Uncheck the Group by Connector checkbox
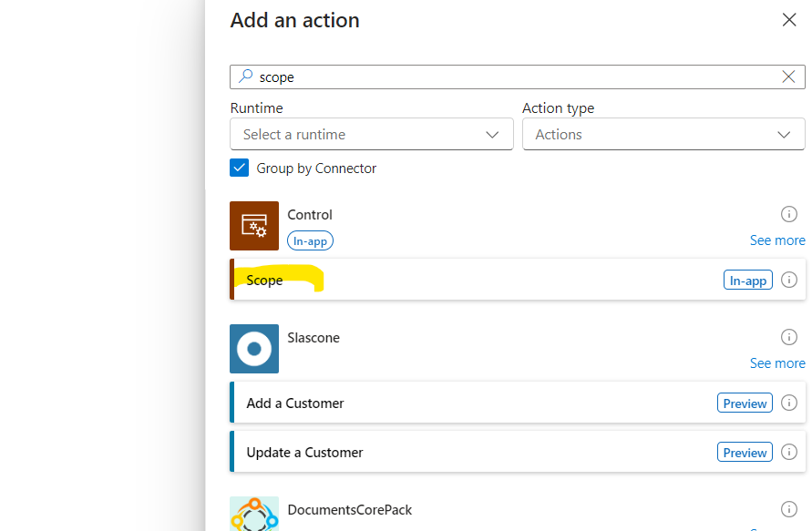812x531 pixels. tap(239, 168)
